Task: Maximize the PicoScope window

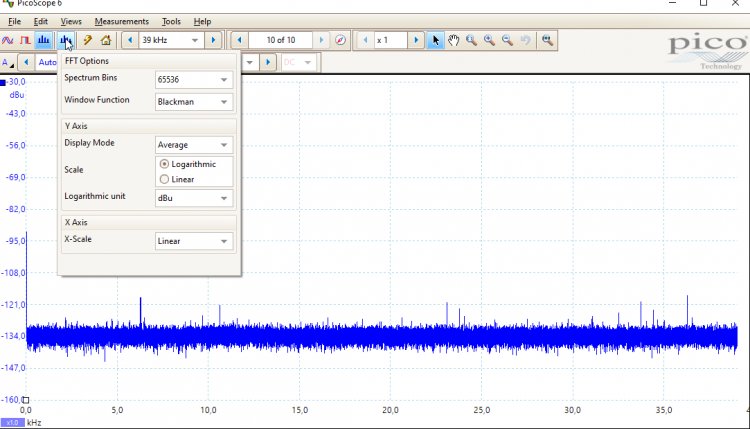Action: [703, 3]
